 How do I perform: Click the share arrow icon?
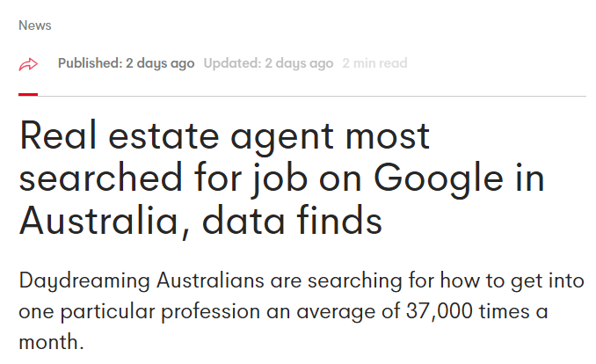click(x=29, y=64)
